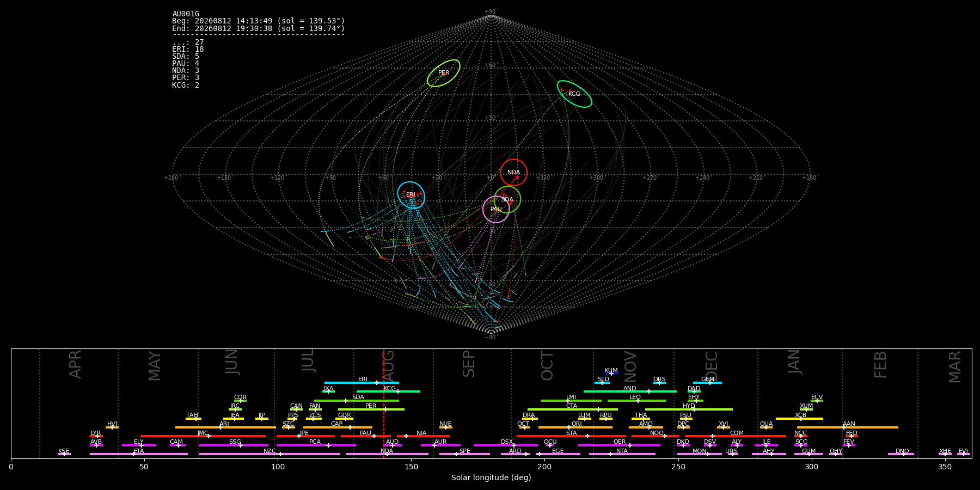The image size is (980, 490).
Task: Select the ETA shower bar
Action: 139,454
